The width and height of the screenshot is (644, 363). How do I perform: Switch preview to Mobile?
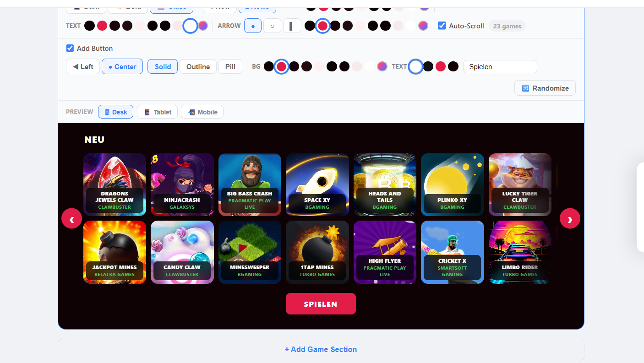(x=202, y=112)
